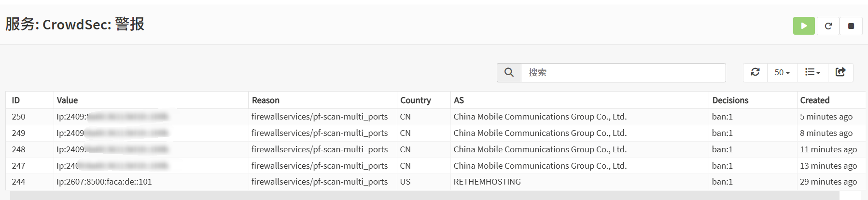868x200 pixels.
Task: Click into the search input field
Action: click(623, 72)
